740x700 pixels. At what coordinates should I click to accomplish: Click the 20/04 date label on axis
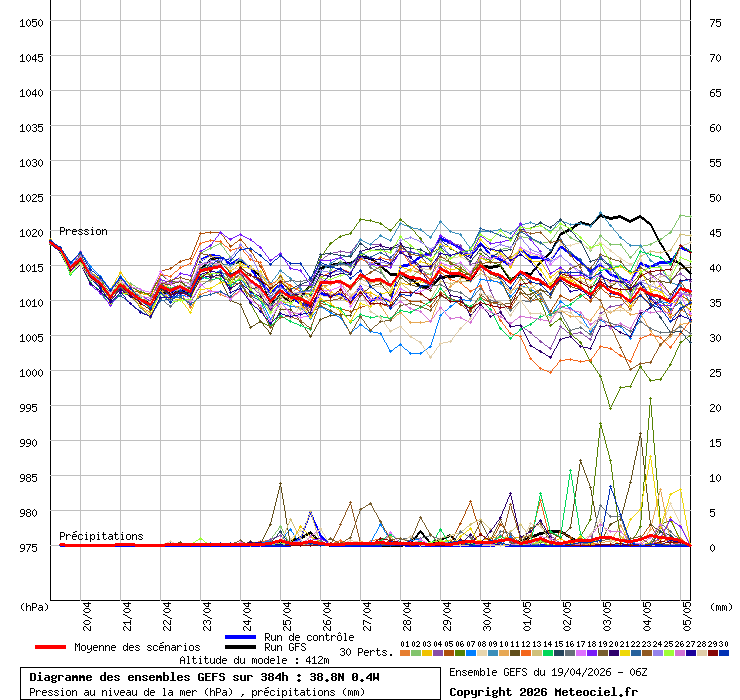pos(87,613)
